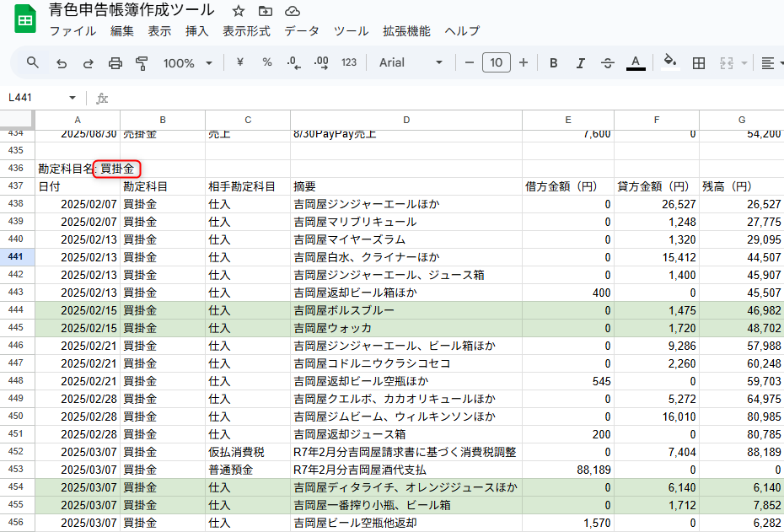Open the font family dropdown
This screenshot has width=784, height=532.
click(411, 62)
